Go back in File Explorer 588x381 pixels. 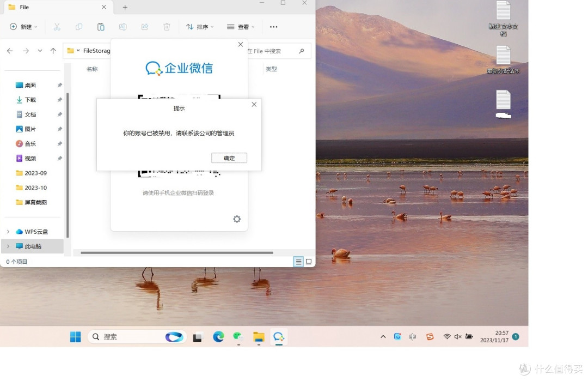coord(10,51)
